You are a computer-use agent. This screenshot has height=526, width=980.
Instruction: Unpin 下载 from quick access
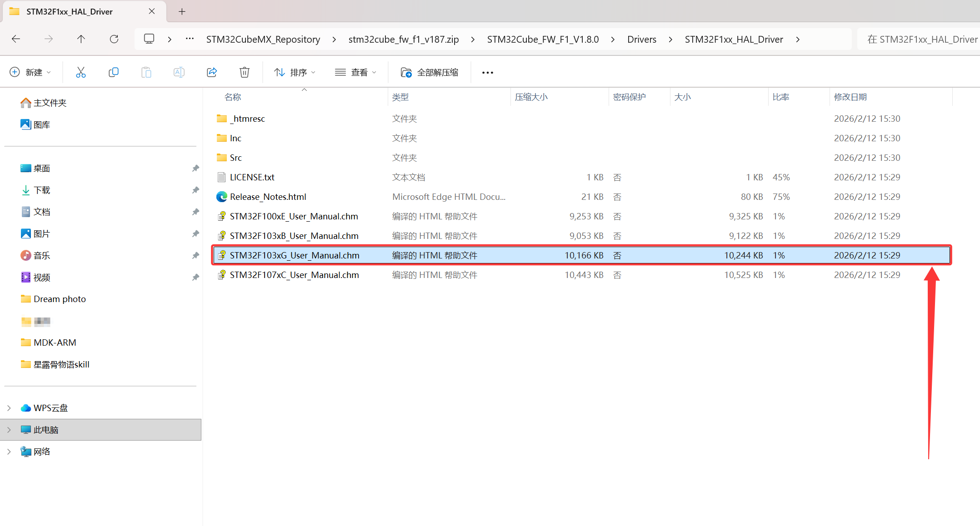point(195,190)
